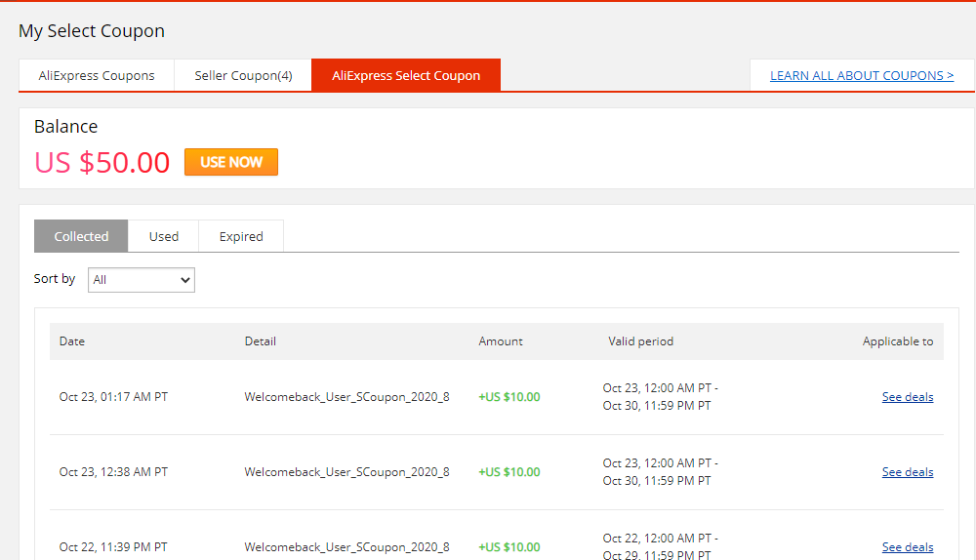
Task: Click coupon name in the Oct 23, 01:17 AM row
Action: [346, 397]
